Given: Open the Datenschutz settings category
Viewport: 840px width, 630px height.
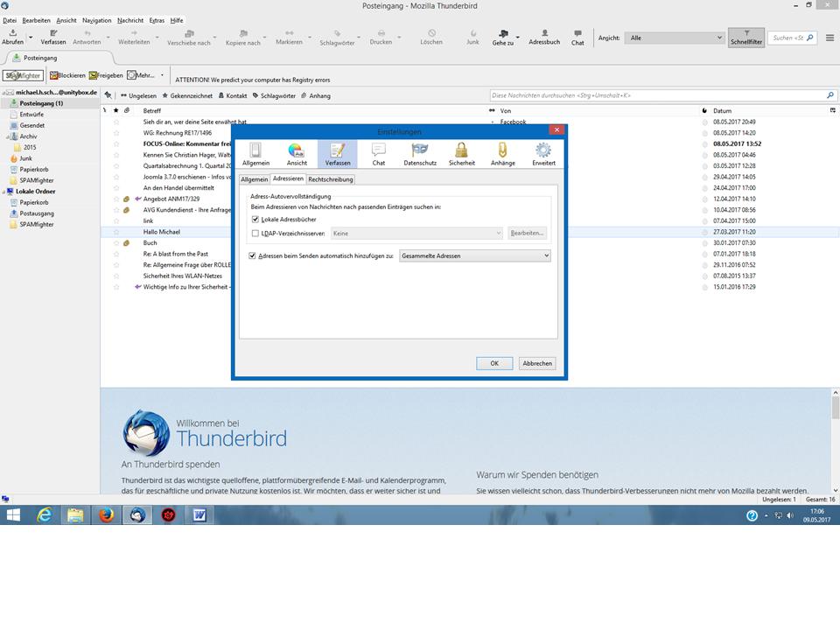Looking at the screenshot, I should (420, 154).
